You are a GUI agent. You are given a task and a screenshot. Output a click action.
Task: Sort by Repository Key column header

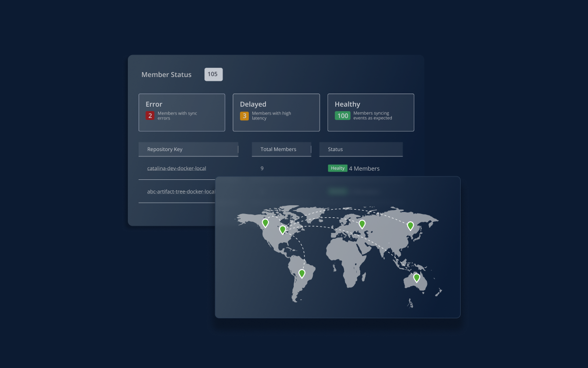click(165, 149)
